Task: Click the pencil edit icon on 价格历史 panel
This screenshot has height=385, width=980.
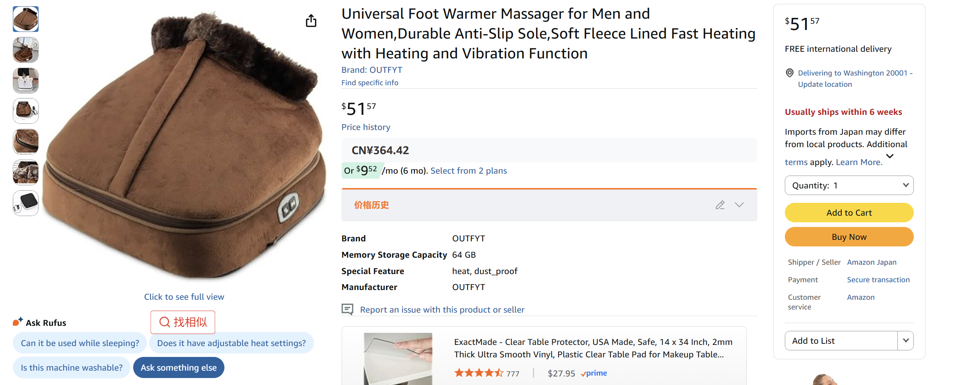Action: tap(720, 204)
